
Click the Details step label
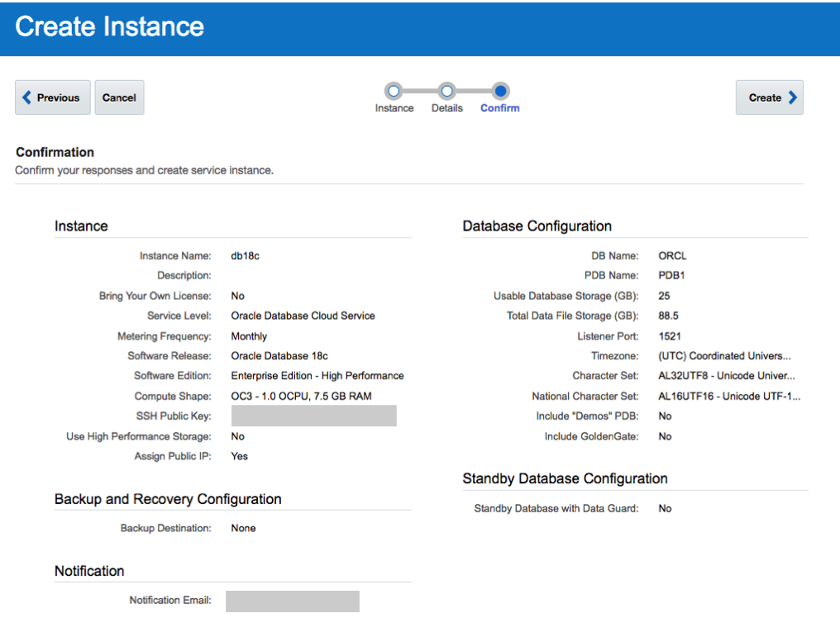pos(447,108)
